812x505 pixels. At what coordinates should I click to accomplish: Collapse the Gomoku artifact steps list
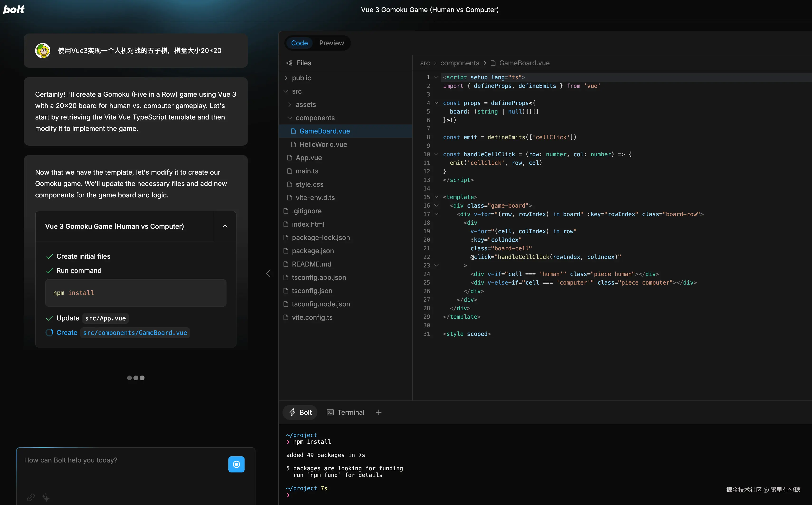pos(225,226)
